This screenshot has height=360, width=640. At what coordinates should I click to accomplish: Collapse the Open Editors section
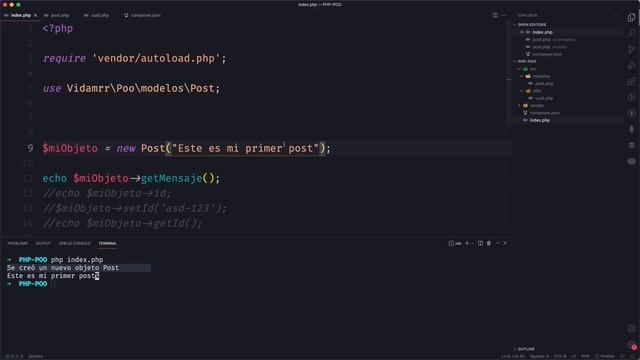(x=531, y=25)
